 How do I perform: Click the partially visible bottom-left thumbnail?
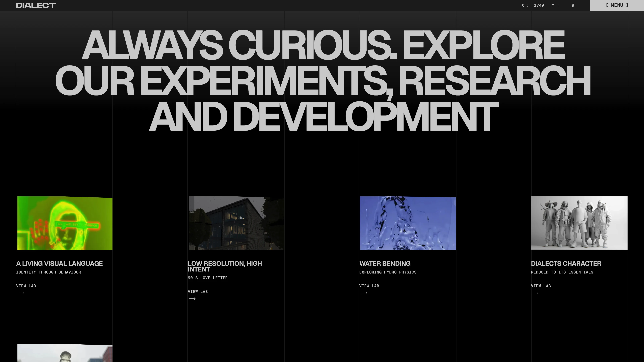click(x=65, y=353)
